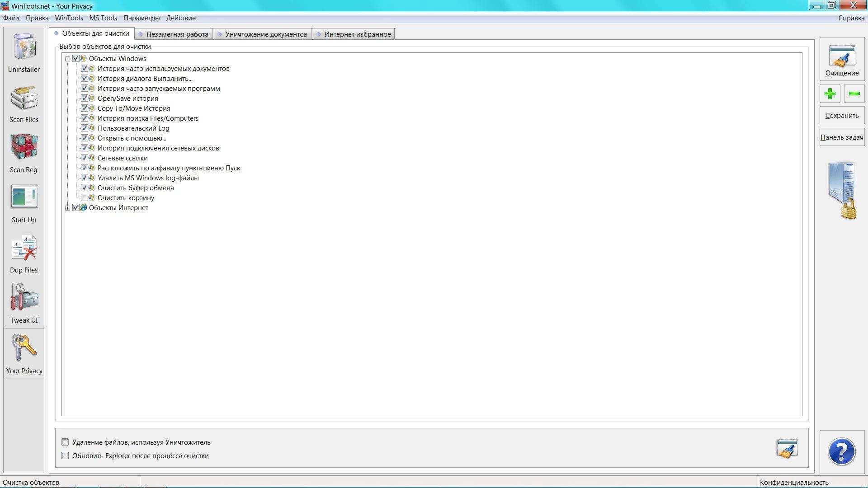Click the icon beside Сетевые ссылки
The height and width of the screenshot is (488, 868).
click(92, 158)
